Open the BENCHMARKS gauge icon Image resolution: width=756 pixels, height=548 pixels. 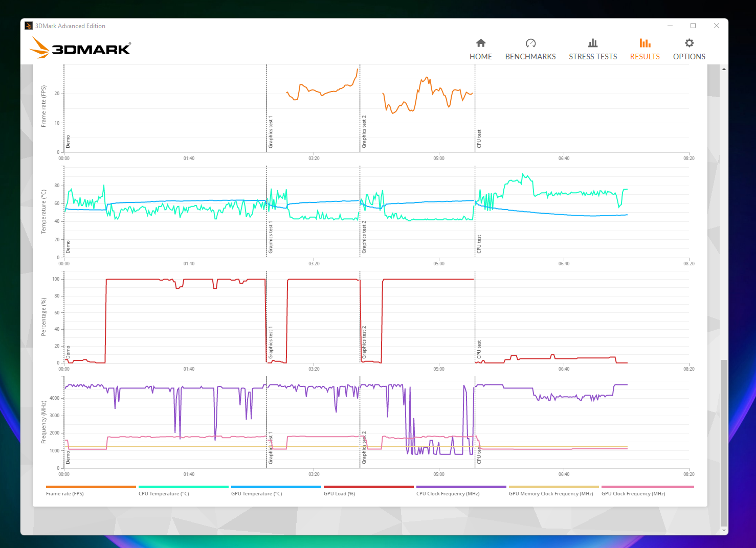tap(530, 43)
